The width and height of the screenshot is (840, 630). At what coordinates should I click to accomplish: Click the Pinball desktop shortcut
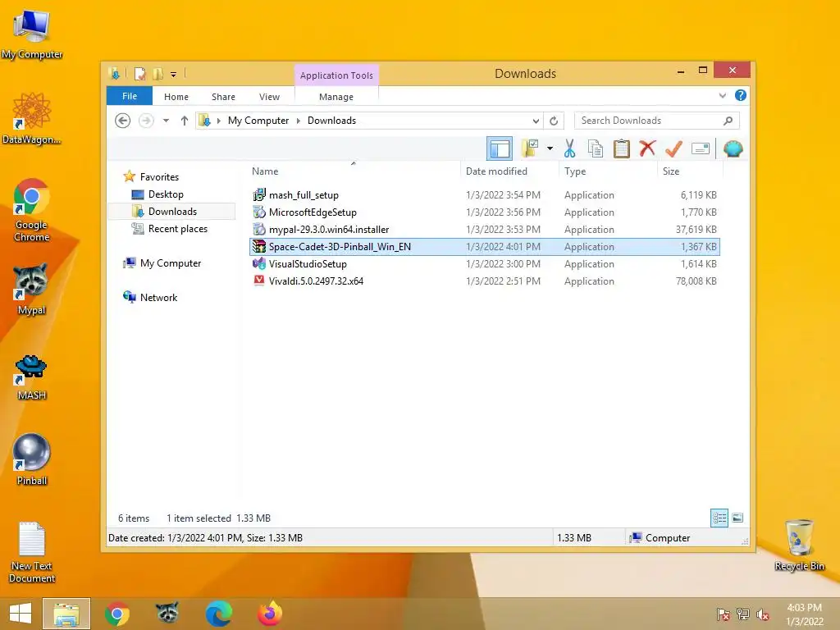[x=32, y=459]
